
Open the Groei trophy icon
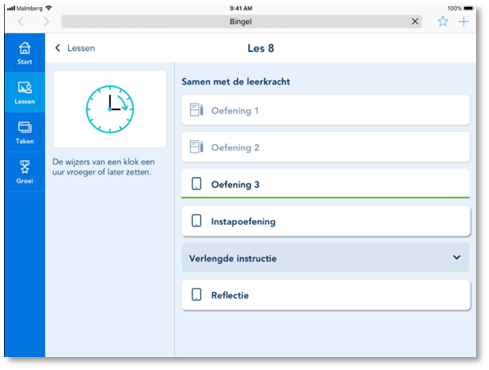pyautogui.click(x=25, y=167)
